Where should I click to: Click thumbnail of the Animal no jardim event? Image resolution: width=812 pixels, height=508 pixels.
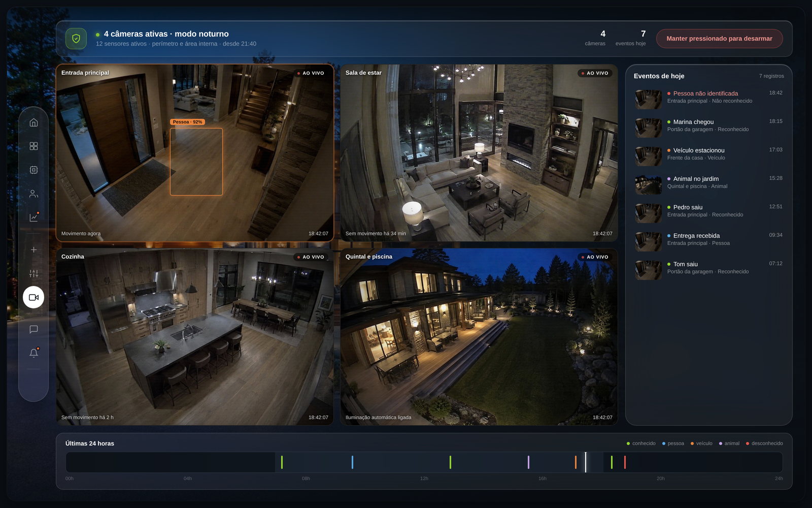[649, 185]
